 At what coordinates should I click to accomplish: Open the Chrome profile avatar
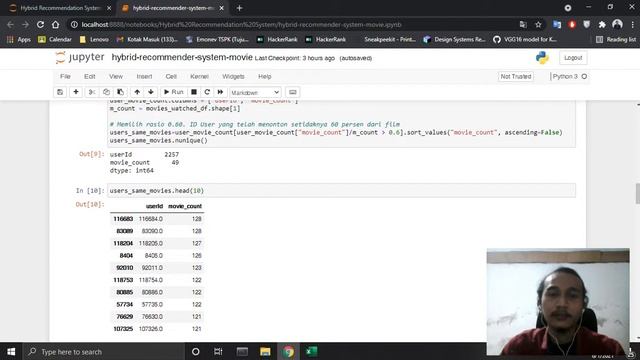tap(617, 24)
